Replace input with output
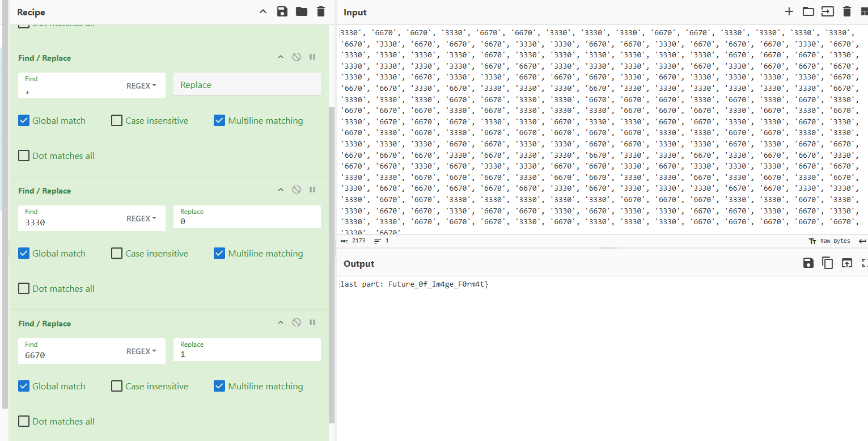 point(846,263)
